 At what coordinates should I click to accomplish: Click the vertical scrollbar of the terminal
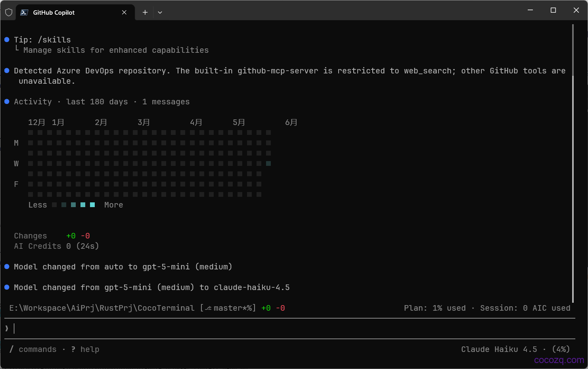tap(573, 163)
